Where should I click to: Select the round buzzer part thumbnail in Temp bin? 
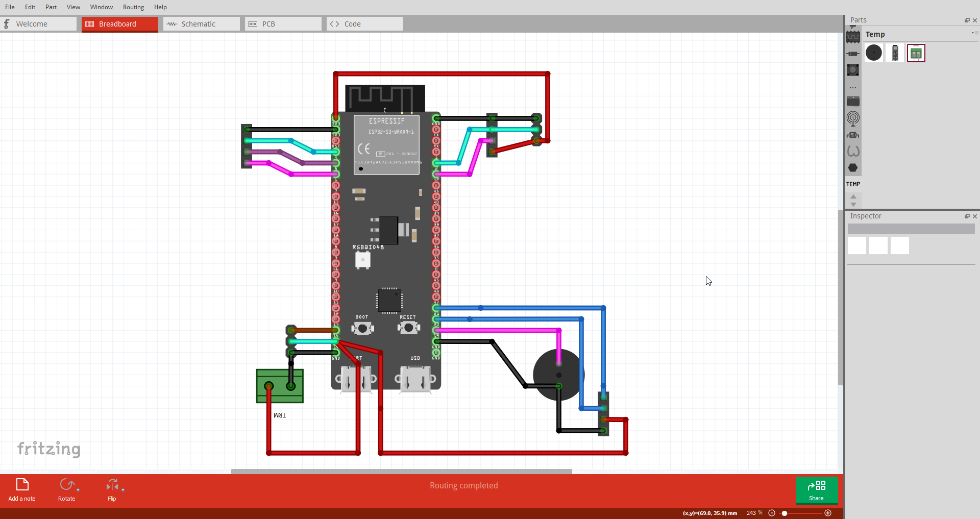[x=874, y=53]
